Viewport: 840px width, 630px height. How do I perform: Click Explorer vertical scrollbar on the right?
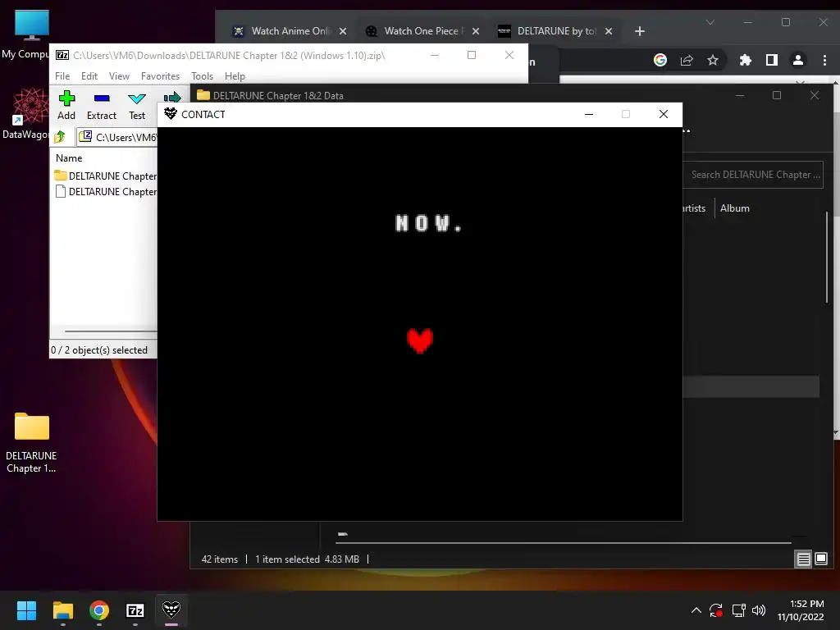(x=827, y=257)
